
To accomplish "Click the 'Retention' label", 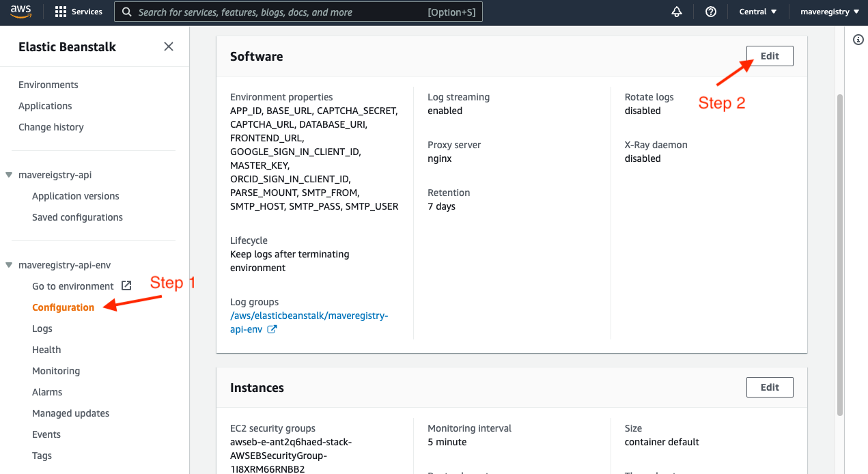I will pos(449,193).
